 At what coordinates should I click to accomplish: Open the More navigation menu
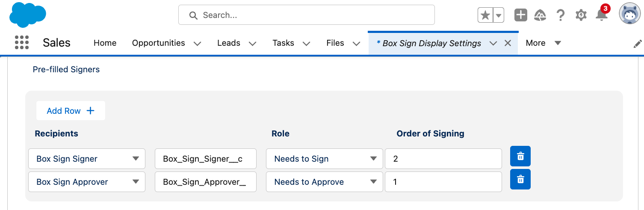tap(543, 43)
